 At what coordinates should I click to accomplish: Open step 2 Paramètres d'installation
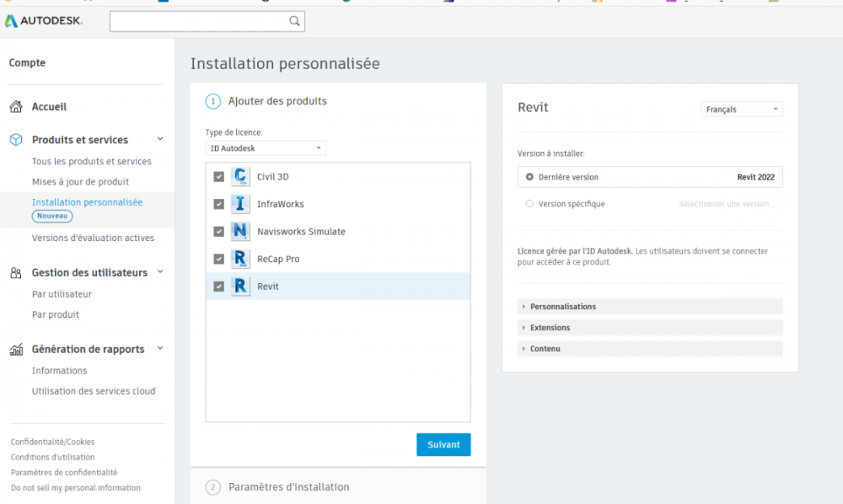[x=288, y=487]
